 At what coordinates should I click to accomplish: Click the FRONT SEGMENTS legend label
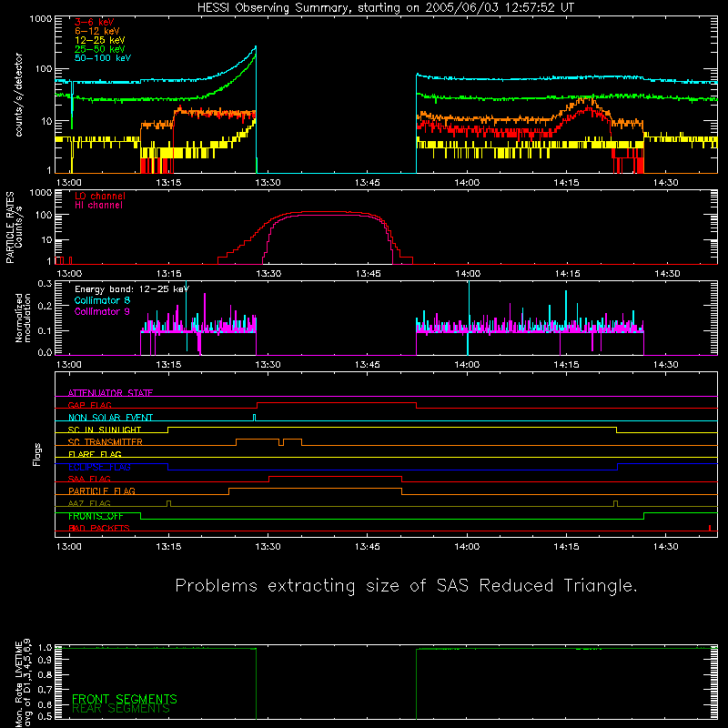[x=125, y=699]
